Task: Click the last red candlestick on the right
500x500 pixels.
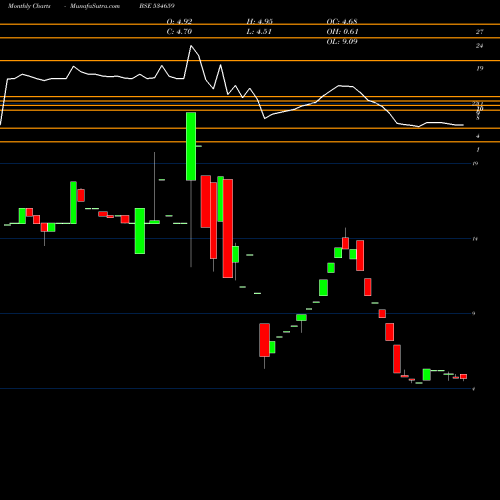Action: 463,377
